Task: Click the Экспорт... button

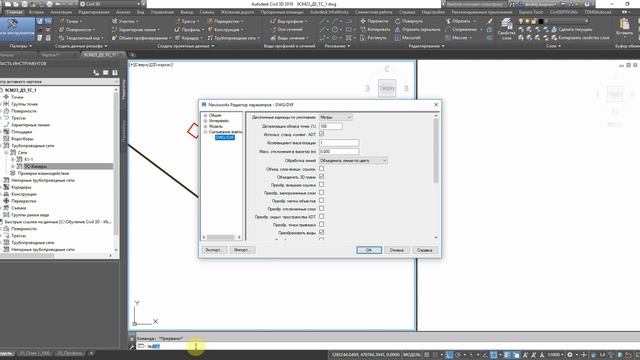Action: tap(213, 250)
